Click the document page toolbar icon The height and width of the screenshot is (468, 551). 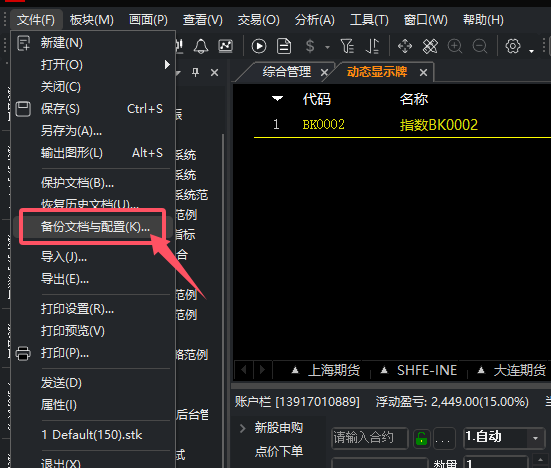[284, 46]
